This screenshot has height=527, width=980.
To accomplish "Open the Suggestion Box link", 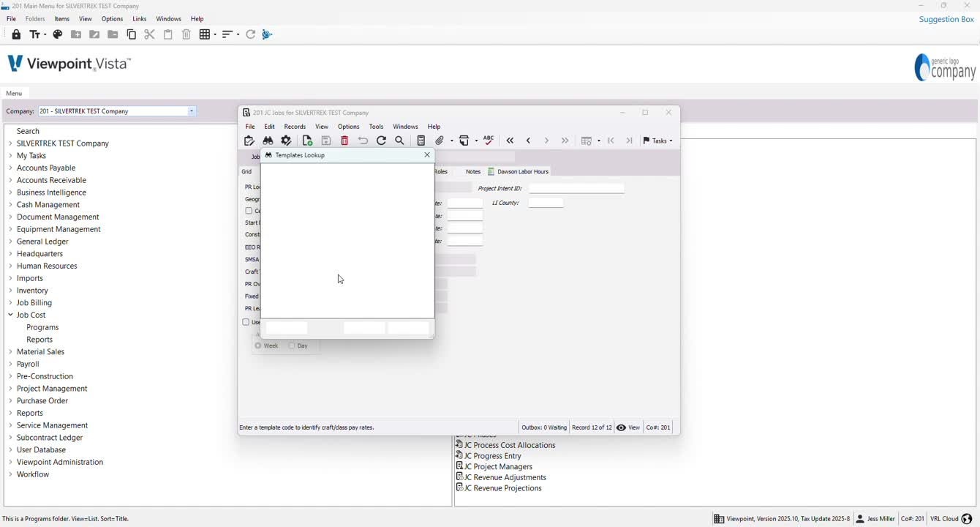I will click(x=946, y=19).
